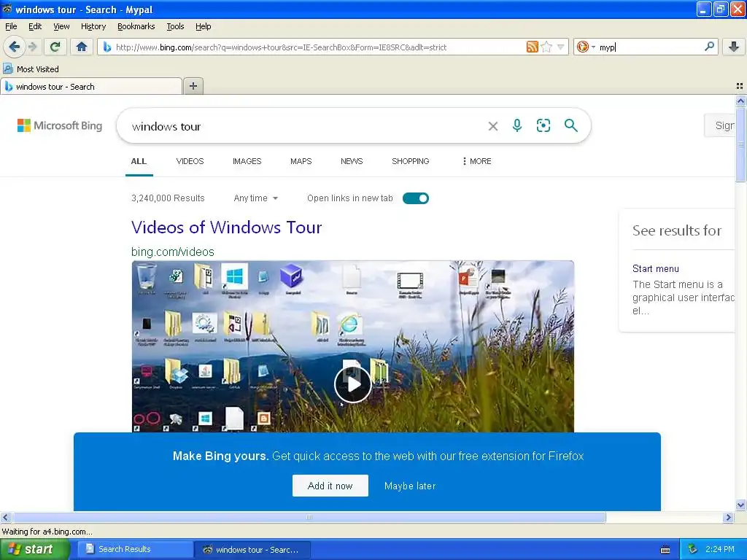Expand the MORE search categories menu

[476, 161]
